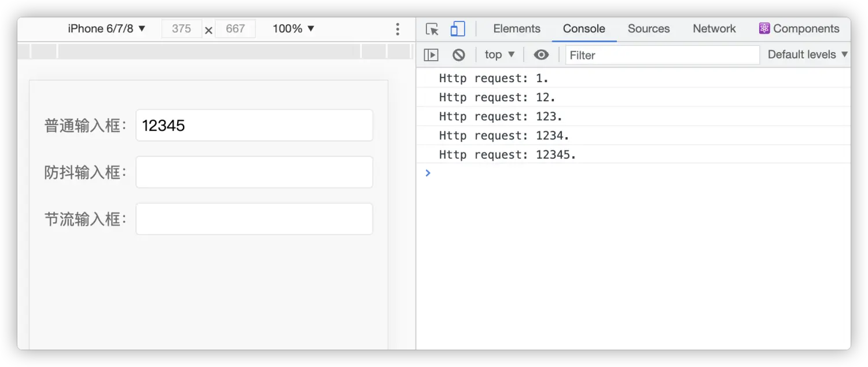Expand the top JavaScript context selector
868x367 pixels.
click(499, 55)
